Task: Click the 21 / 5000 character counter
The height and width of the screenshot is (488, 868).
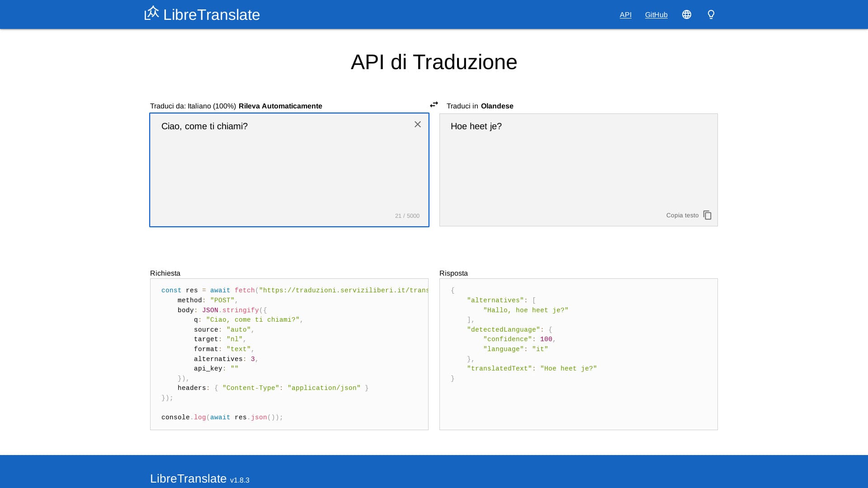Action: point(407,216)
